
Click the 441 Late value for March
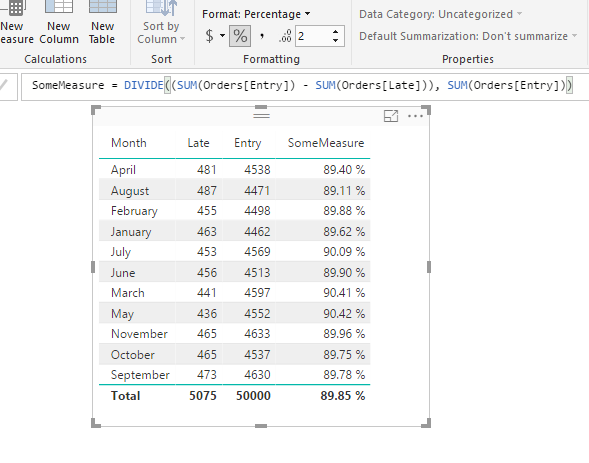(207, 293)
